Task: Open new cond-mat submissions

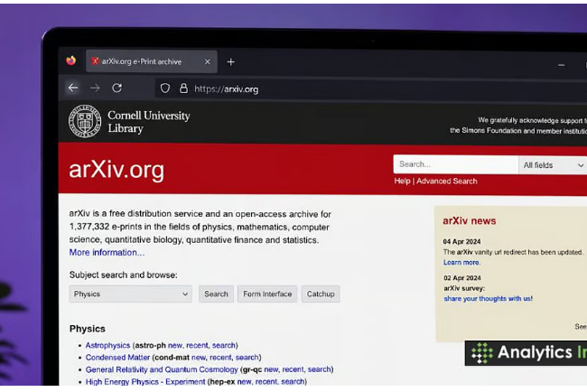Action: point(199,358)
